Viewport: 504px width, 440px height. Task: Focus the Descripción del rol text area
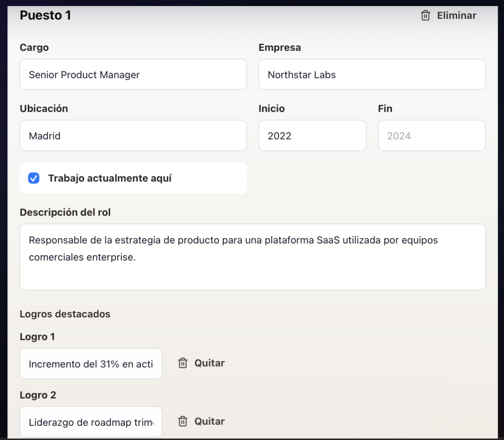[252, 257]
